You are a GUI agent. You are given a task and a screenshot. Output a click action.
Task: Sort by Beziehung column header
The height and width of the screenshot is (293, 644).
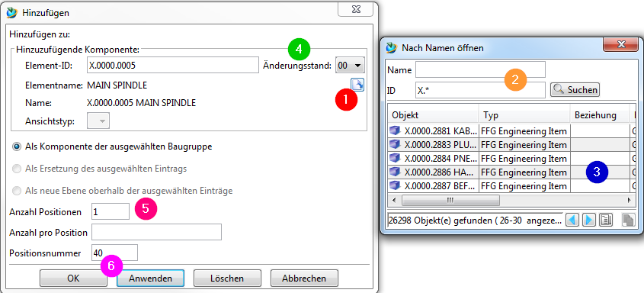(x=599, y=114)
